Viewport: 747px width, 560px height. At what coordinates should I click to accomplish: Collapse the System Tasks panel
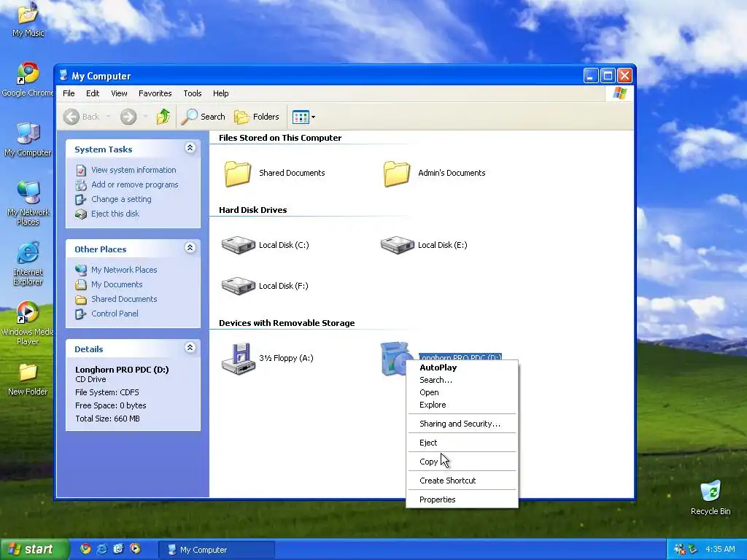190,148
